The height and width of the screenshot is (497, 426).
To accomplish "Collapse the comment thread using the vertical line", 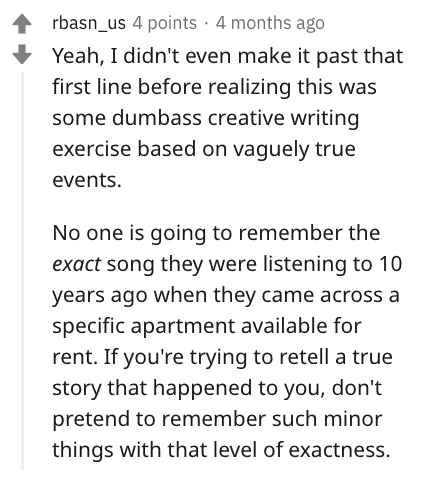I will (22, 271).
